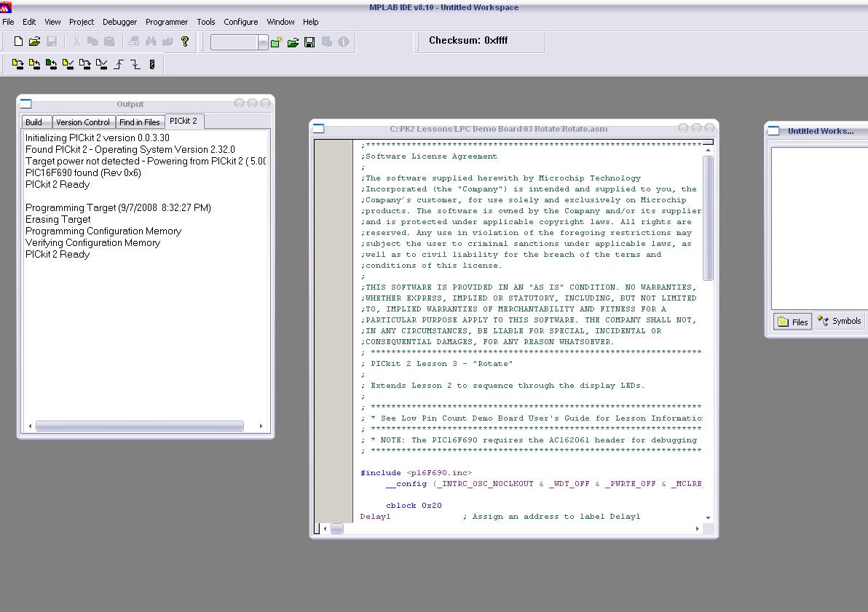The image size is (868, 612).
Task: Open the Project menu
Action: pos(82,22)
